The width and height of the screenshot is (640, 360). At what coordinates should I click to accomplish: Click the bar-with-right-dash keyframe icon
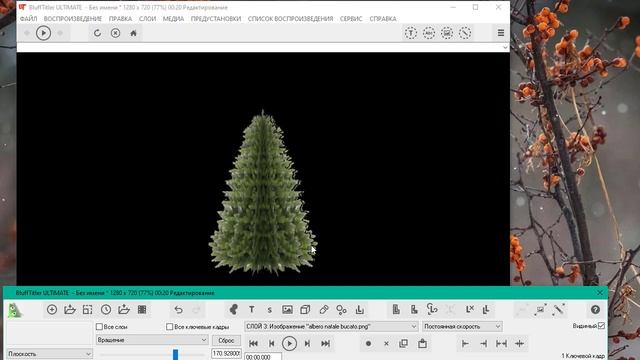point(465,344)
